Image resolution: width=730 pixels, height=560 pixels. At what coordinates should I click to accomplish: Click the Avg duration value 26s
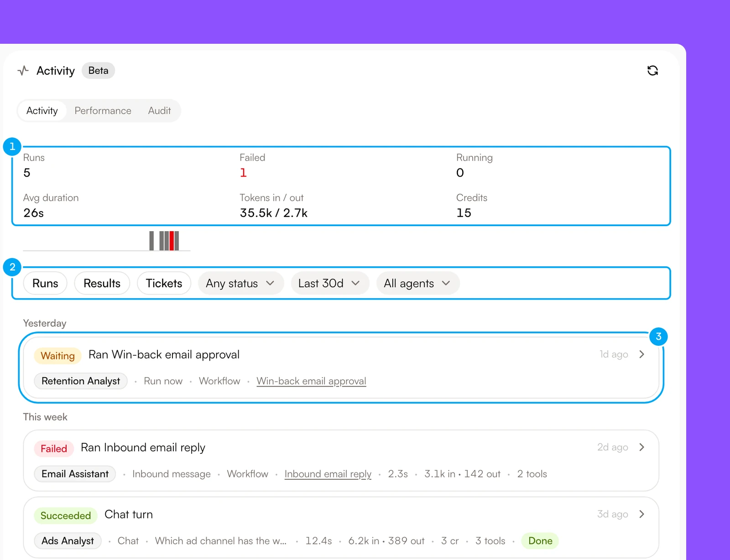[33, 213]
